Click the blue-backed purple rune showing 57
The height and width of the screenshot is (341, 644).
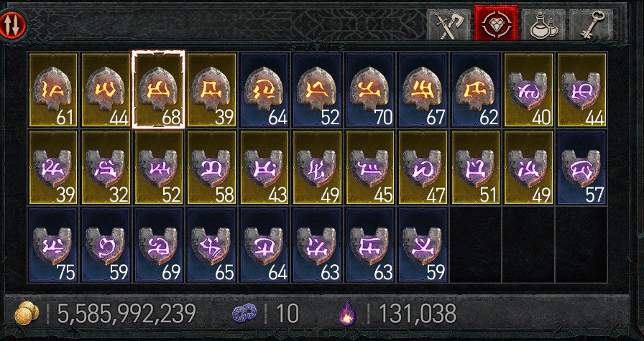pos(581,167)
